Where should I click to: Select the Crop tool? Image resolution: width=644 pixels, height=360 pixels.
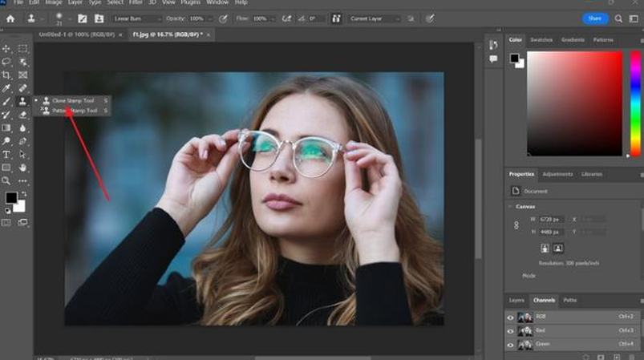(x=6, y=75)
